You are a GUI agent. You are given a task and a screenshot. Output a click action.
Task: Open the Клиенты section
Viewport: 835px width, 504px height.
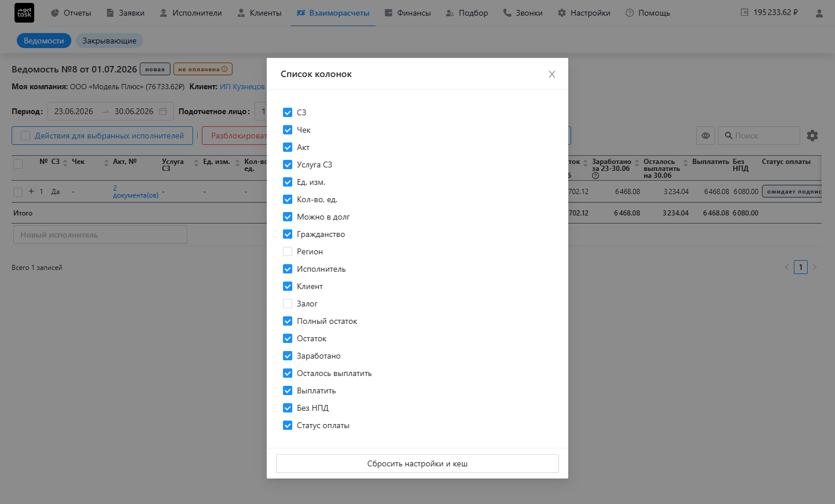(259, 13)
